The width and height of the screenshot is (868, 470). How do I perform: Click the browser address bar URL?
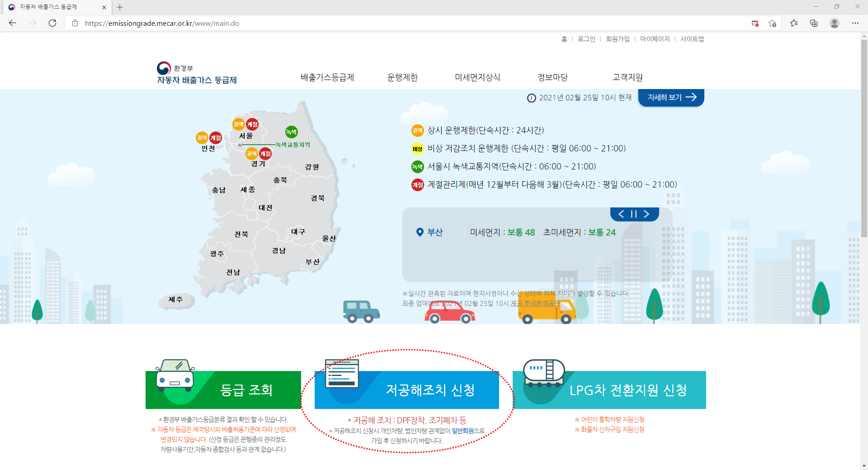162,23
